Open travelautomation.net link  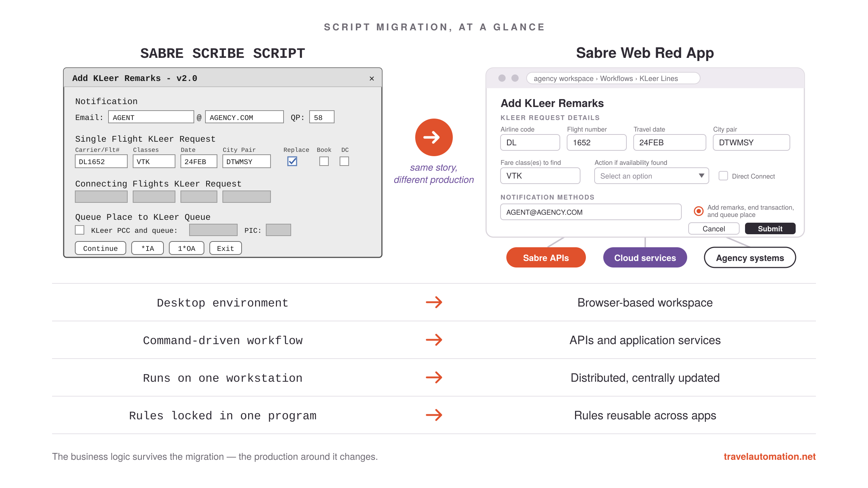tap(770, 457)
